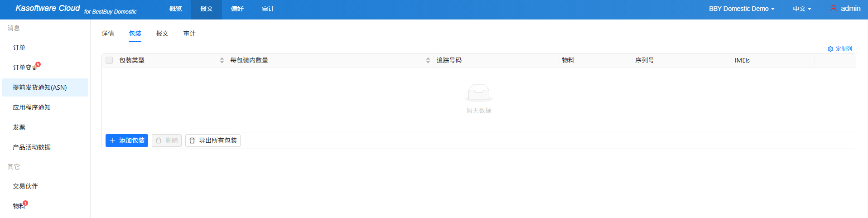Sort by 包装类型 column arrows
868x218 pixels.
tap(222, 60)
